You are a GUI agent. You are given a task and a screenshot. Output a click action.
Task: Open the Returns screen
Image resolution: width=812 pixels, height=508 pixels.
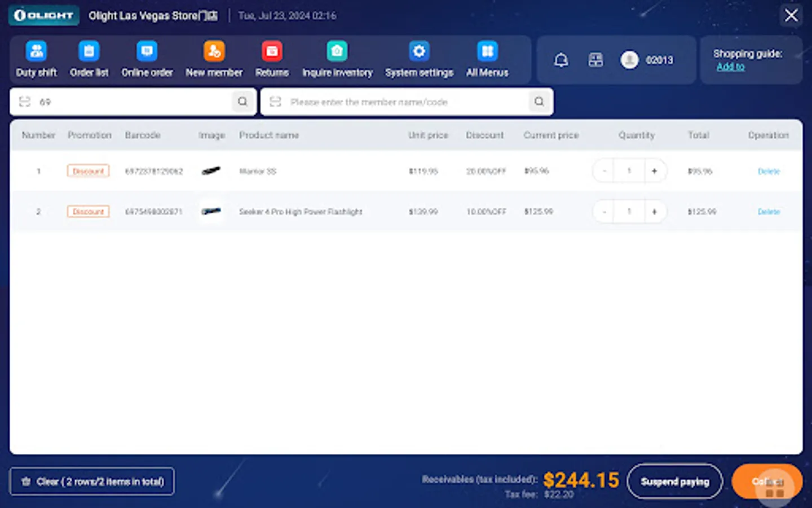(x=272, y=59)
